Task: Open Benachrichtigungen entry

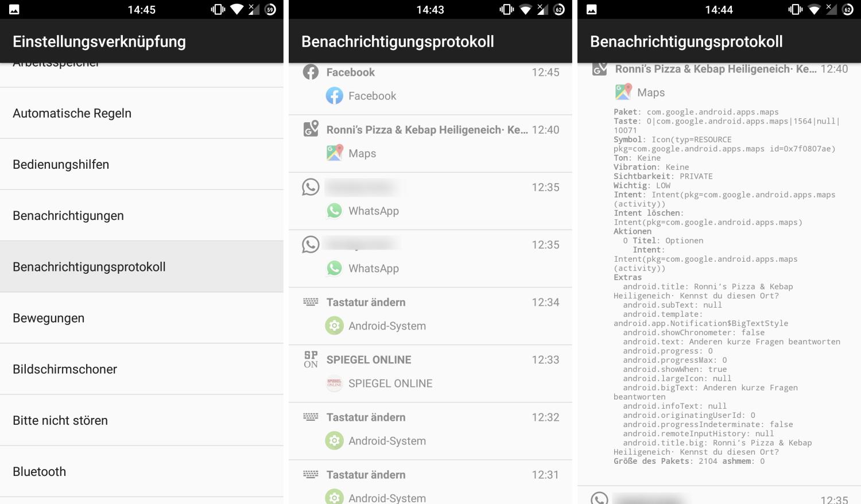Action: coord(142,215)
